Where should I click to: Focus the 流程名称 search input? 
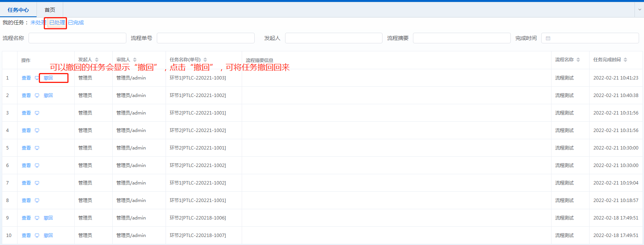(77, 38)
